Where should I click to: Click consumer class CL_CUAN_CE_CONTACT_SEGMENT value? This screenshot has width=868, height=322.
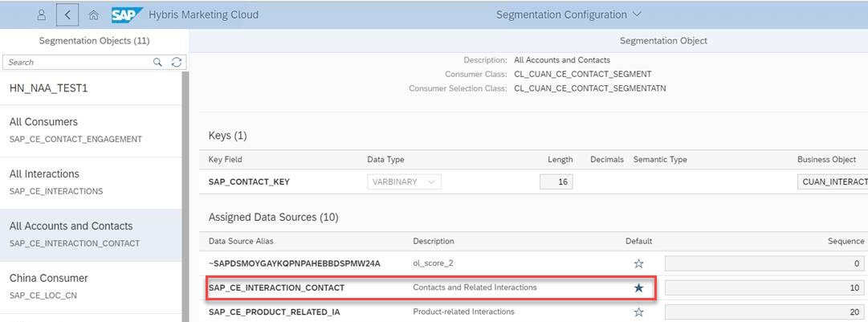coord(583,74)
